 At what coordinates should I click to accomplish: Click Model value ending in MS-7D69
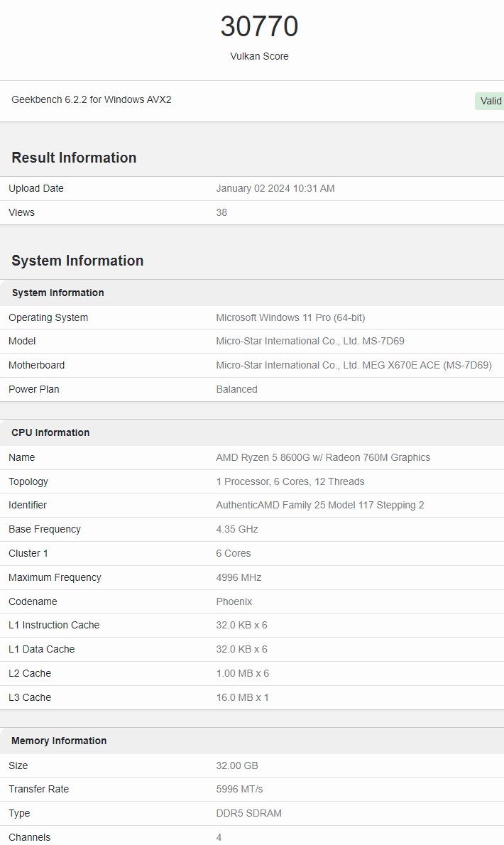pos(310,341)
